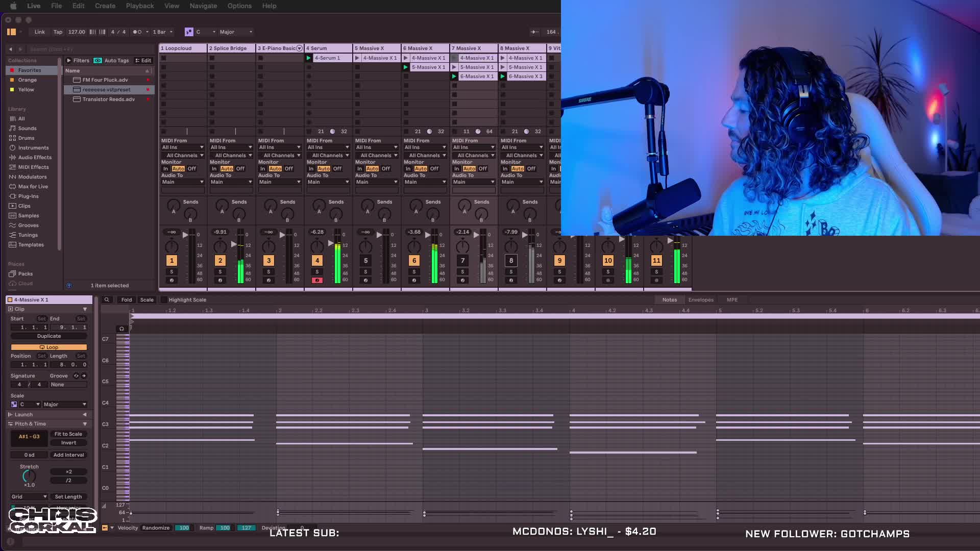The image size is (980, 551).
Task: Click the Tap tempo button
Action: point(58,32)
